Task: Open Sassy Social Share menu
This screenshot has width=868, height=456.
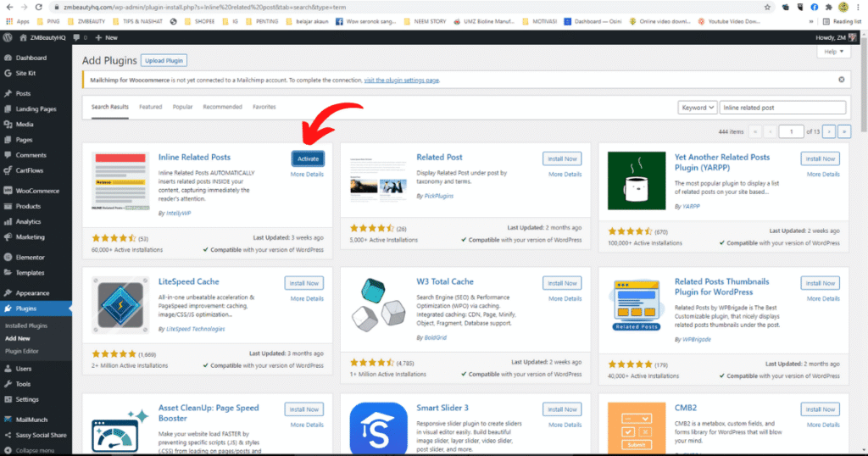Action: coord(41,436)
